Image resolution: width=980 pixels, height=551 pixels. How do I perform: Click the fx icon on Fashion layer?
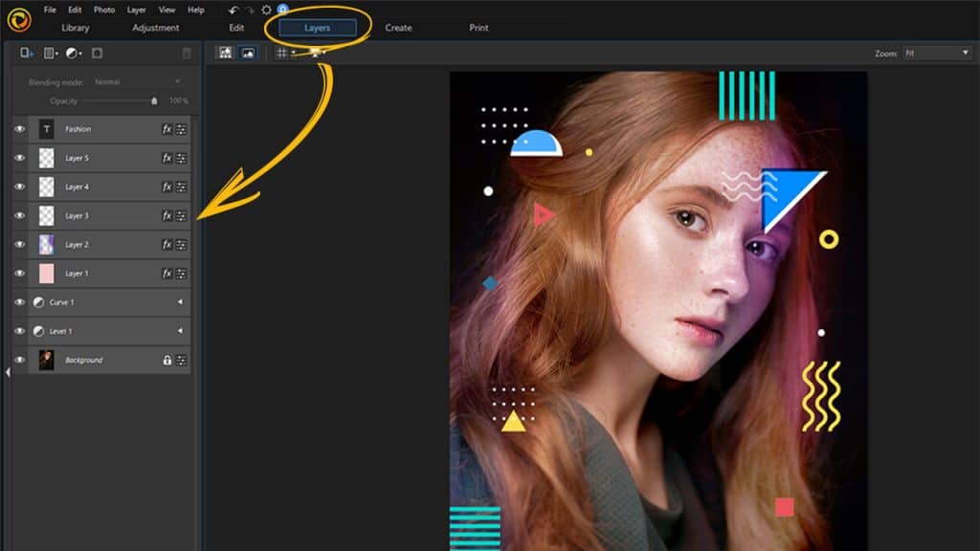click(x=167, y=129)
